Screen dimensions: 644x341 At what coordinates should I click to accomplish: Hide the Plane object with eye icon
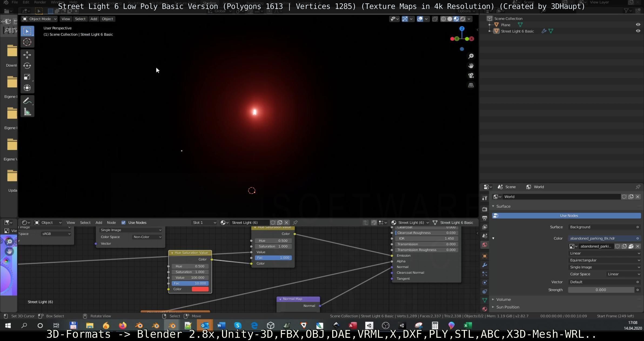[638, 25]
